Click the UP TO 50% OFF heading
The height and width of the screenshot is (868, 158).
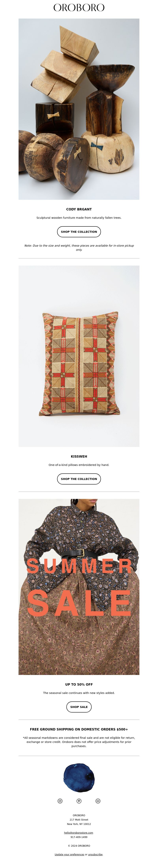(x=79, y=684)
